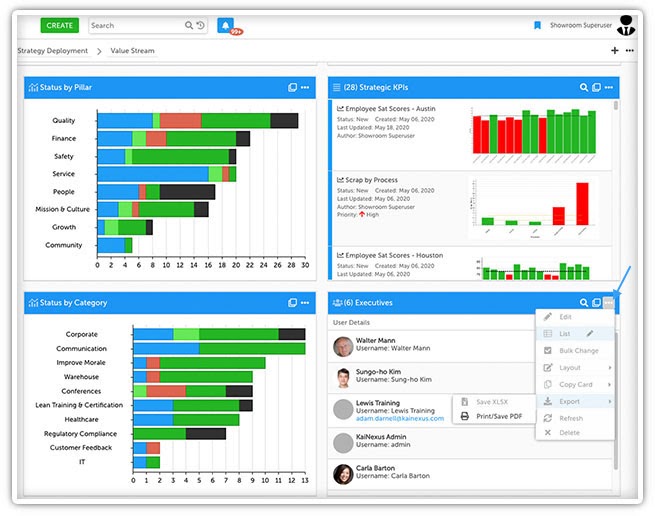This screenshot has width=655, height=516.
Task: Click the Strategic KPIs list icon
Action: [x=336, y=87]
